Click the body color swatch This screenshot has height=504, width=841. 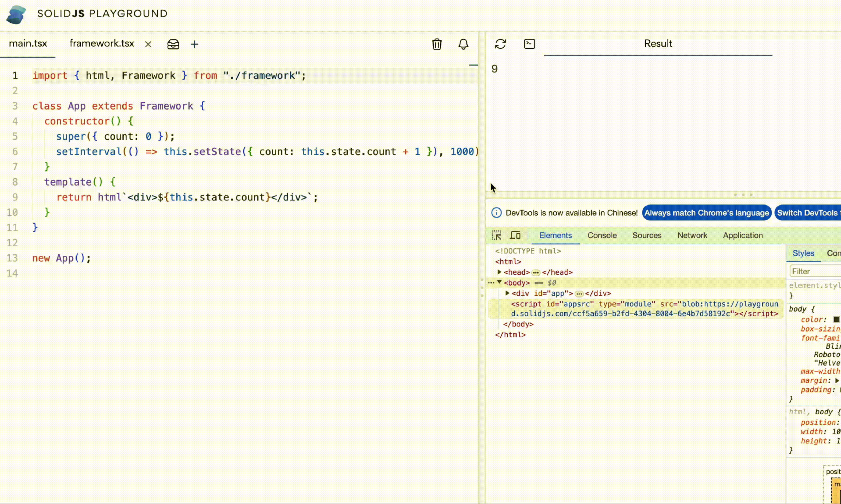pyautogui.click(x=836, y=320)
